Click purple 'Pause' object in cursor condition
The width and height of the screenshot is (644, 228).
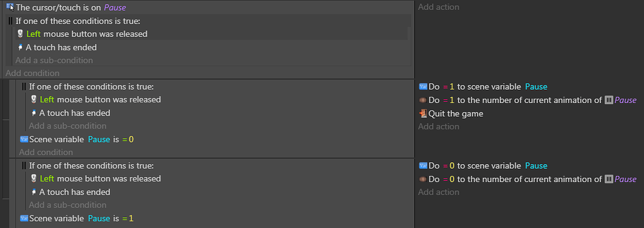tap(115, 8)
